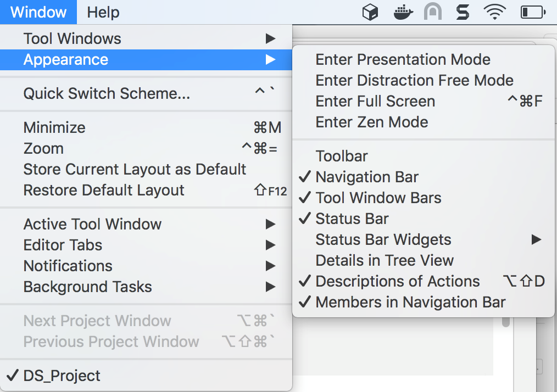
Task: Select Enter Distraction Free Mode
Action: 414,80
